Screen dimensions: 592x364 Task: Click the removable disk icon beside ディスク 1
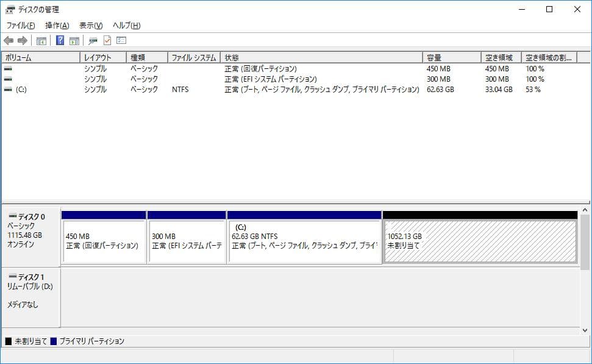[x=14, y=277]
